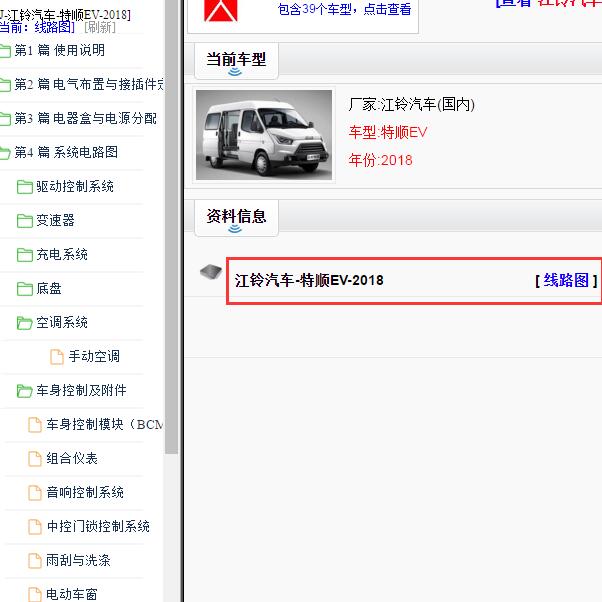Image resolution: width=602 pixels, height=602 pixels.
Task: Click 车型:特顺EV text
Action: pos(388,133)
